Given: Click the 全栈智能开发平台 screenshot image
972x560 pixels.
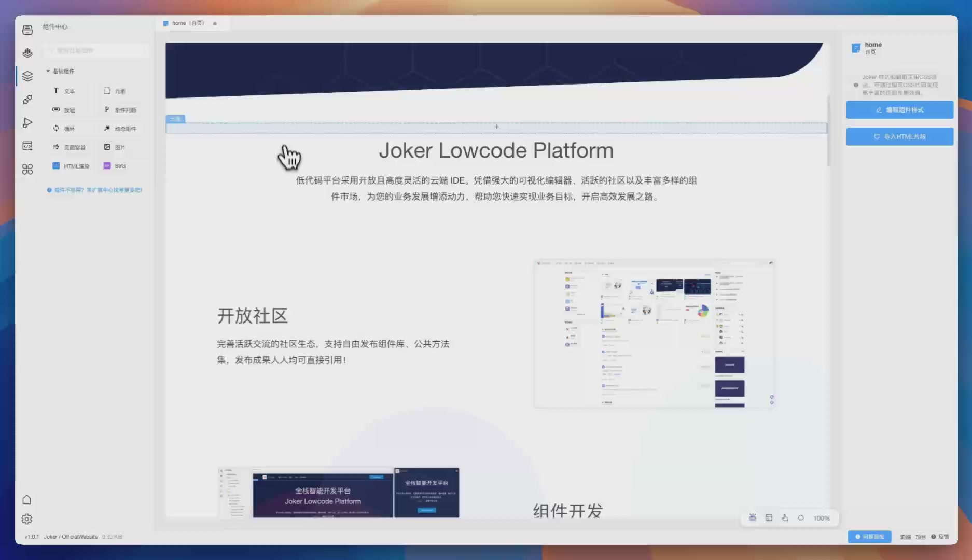Looking at the screenshot, I should click(338, 492).
